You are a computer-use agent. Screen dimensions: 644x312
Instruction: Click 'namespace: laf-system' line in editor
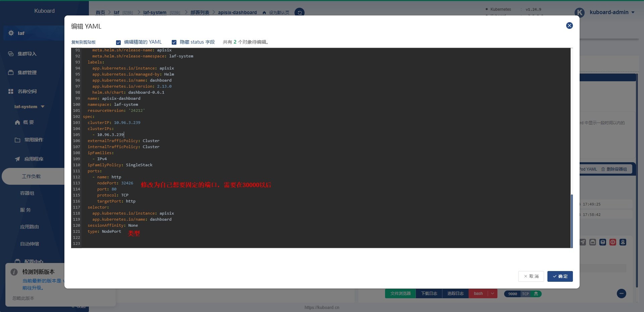[113, 104]
